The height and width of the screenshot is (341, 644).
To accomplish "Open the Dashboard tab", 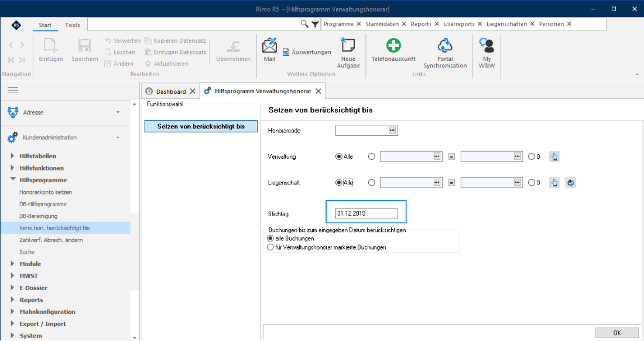I will 171,91.
